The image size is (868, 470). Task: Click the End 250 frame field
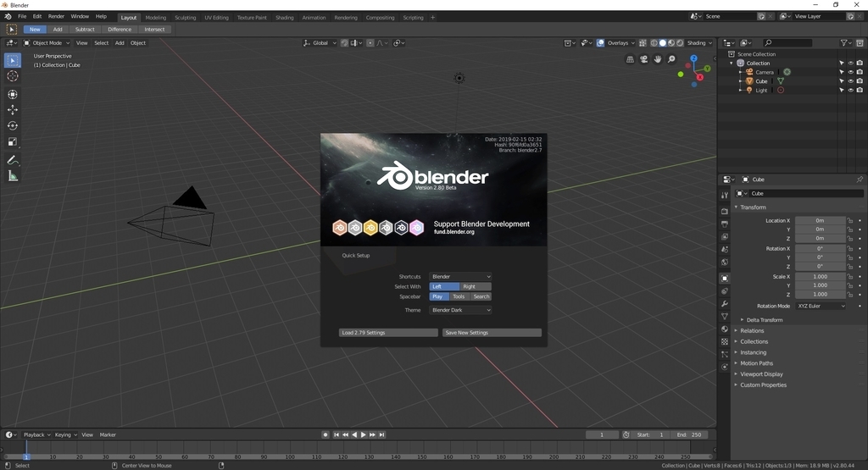[688, 434]
